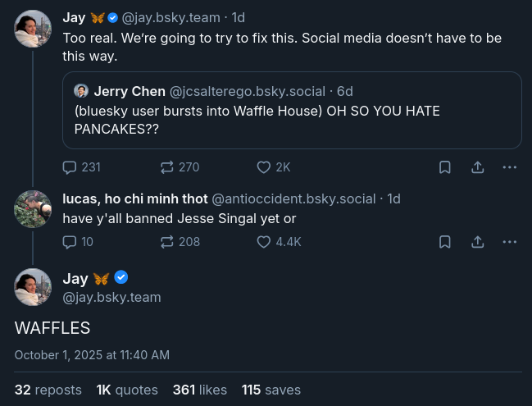Bookmark Jay's top post

coord(445,167)
